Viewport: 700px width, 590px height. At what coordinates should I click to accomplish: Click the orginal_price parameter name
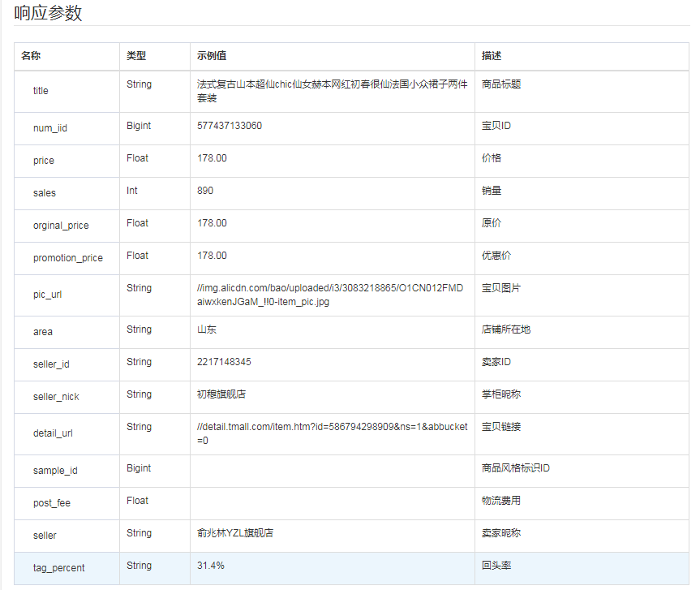[x=61, y=226]
